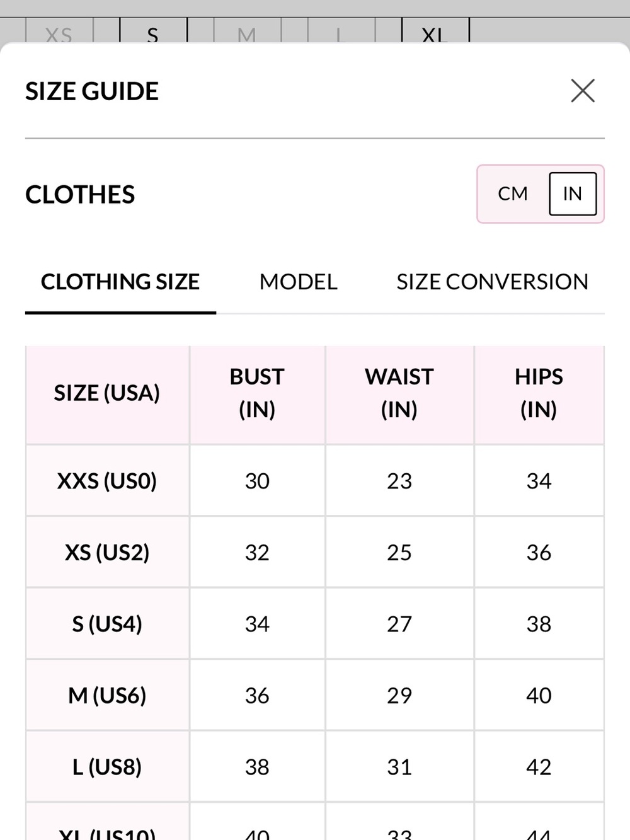Click the SIZE (USA) column header
Viewport: 630px width, 840px height.
(107, 393)
